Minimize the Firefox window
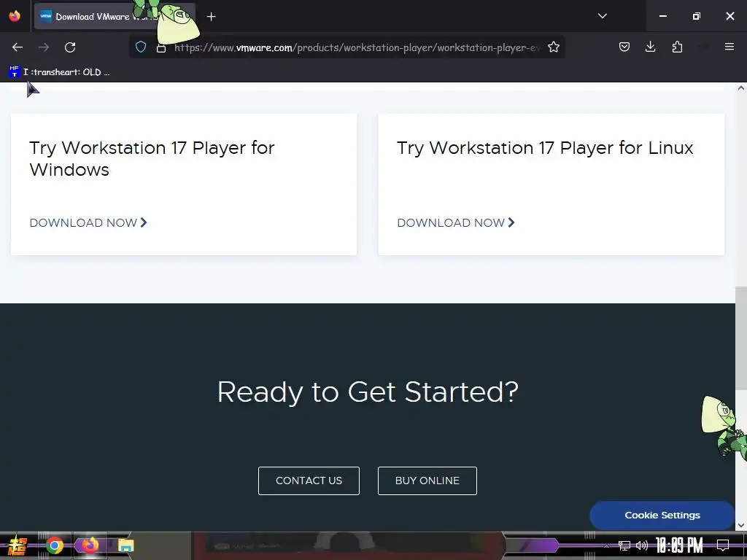This screenshot has height=560, width=747. [662, 16]
